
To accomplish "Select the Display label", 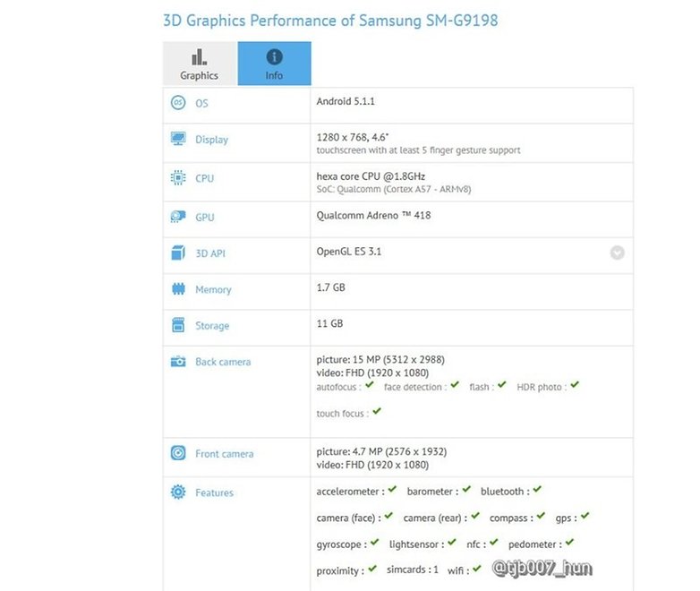I will click(x=211, y=140).
